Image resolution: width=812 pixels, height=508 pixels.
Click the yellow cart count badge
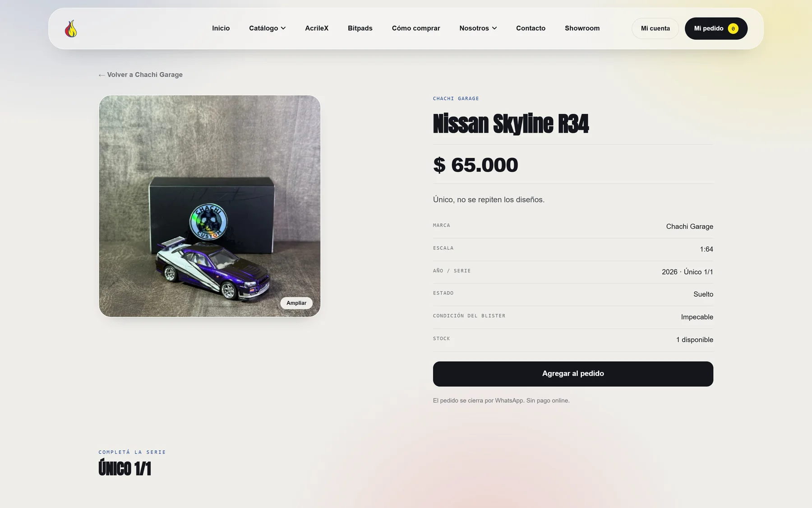click(733, 28)
